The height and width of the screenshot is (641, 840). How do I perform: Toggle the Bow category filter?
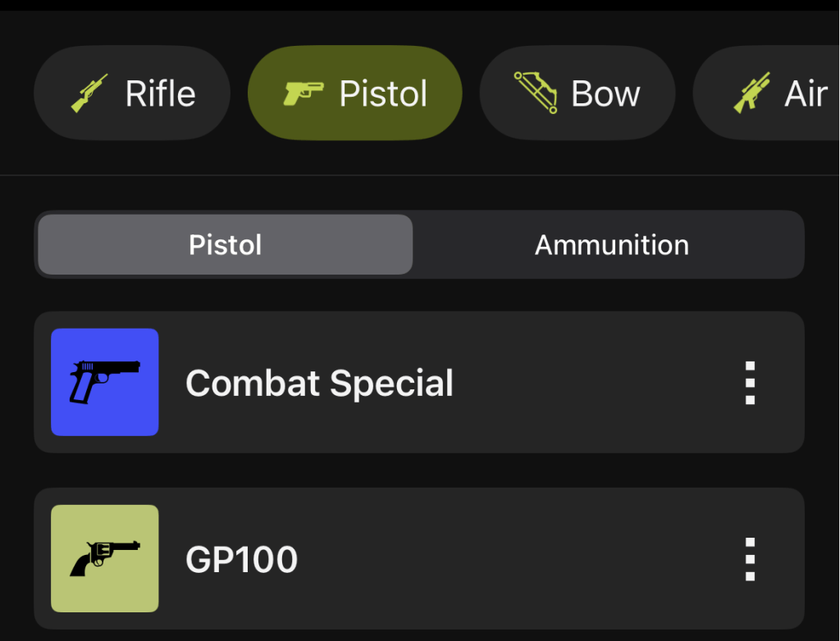click(x=577, y=93)
